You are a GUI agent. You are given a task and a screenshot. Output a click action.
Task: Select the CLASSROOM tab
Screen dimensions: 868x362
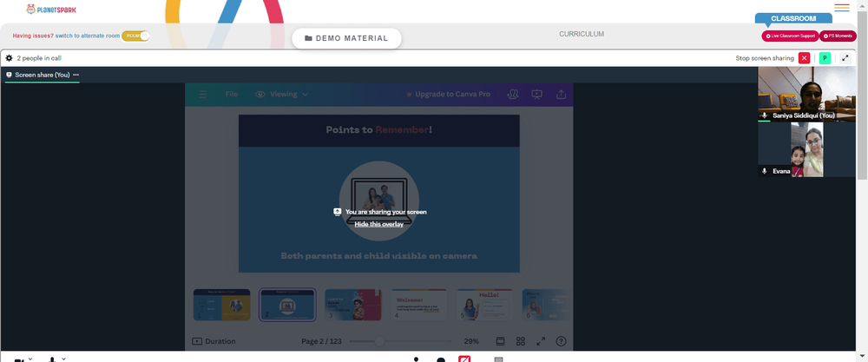(x=793, y=18)
